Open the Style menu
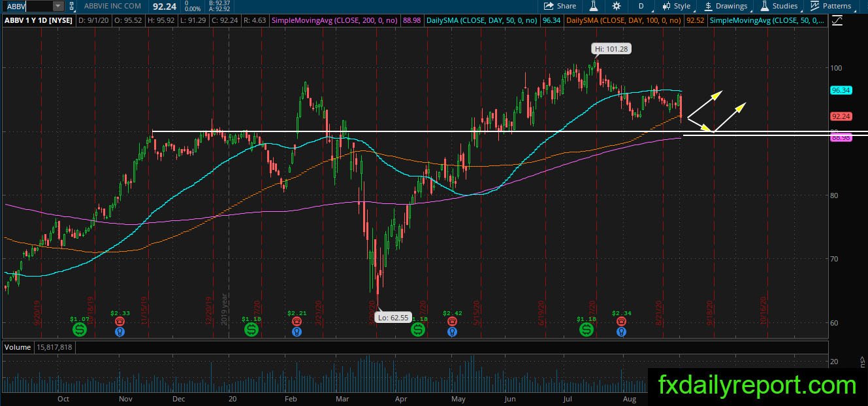Viewport: 868px width, 406px height. [676, 6]
